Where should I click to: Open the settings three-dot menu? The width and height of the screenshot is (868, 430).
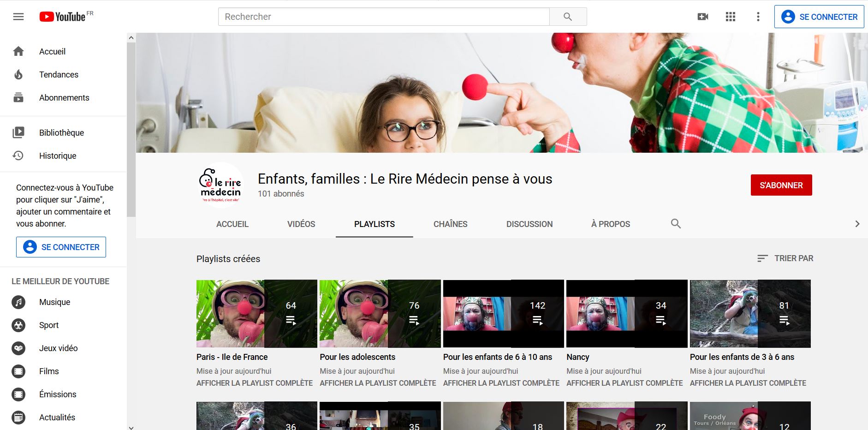pyautogui.click(x=758, y=17)
